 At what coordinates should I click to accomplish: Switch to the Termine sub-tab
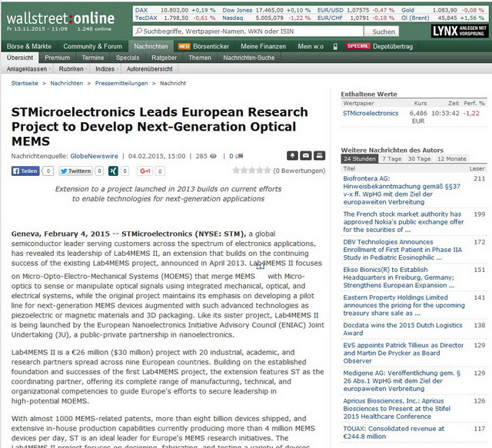pos(93,58)
